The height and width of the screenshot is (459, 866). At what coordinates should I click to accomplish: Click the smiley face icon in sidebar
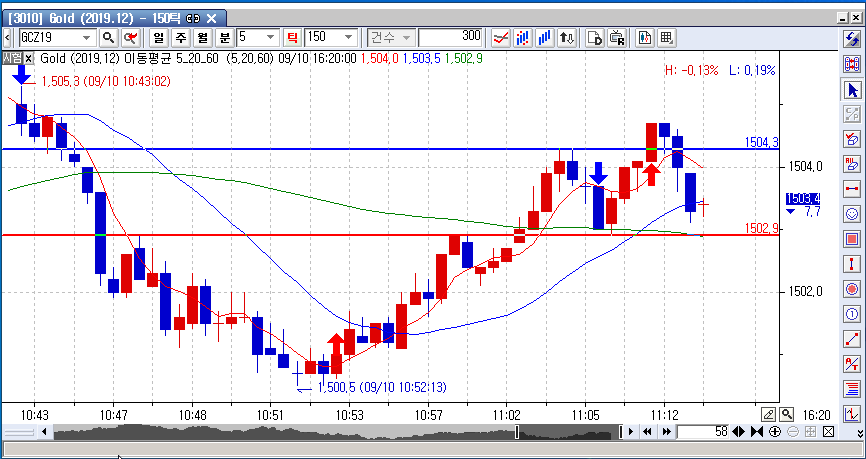pyautogui.click(x=853, y=213)
